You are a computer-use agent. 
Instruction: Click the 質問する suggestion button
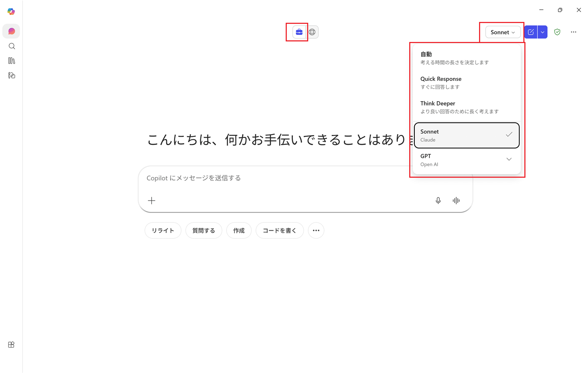click(204, 231)
